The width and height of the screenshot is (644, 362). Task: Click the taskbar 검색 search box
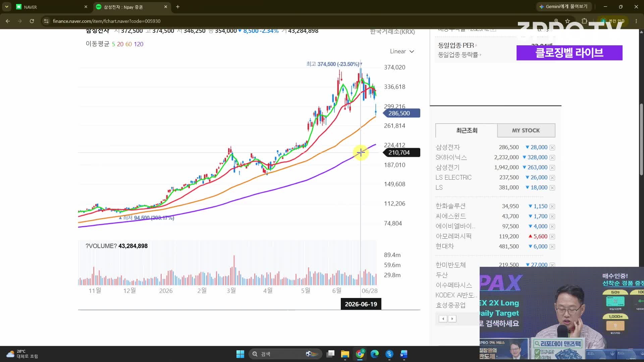pos(285,354)
